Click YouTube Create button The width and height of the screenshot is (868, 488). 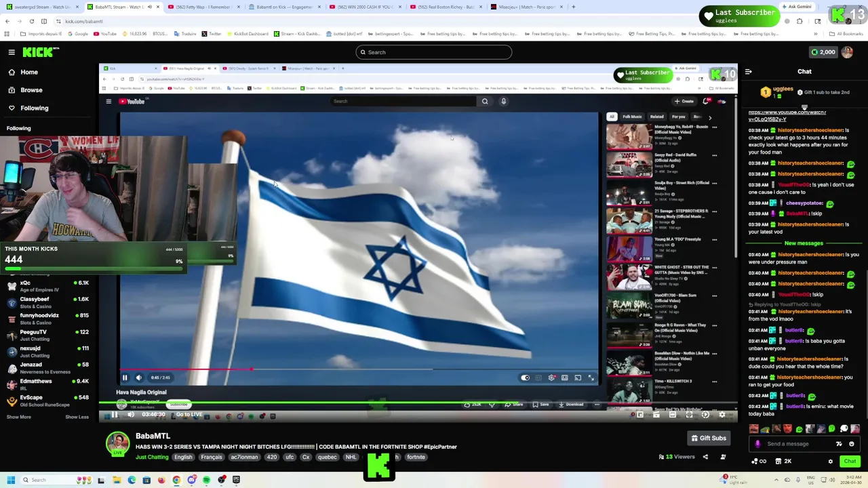pyautogui.click(x=684, y=101)
